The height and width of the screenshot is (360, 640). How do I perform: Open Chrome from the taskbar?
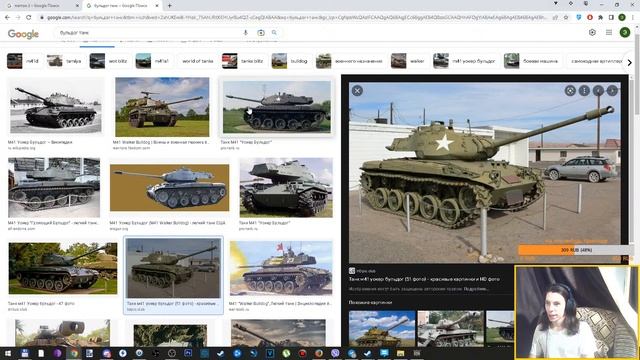click(x=73, y=353)
